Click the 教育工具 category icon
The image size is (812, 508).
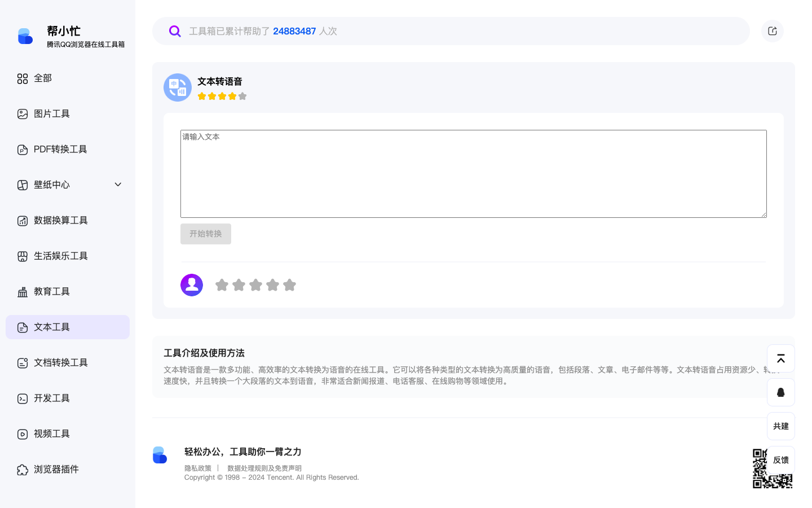click(23, 291)
